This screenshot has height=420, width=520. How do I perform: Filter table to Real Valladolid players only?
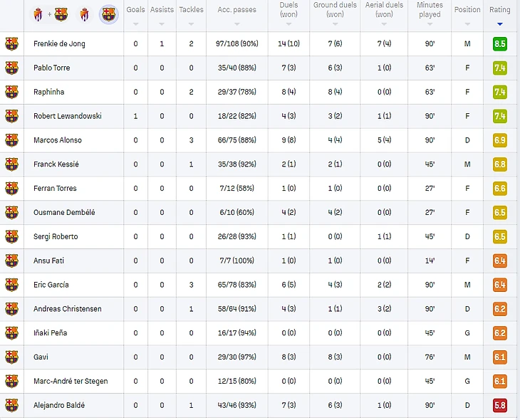coord(85,14)
